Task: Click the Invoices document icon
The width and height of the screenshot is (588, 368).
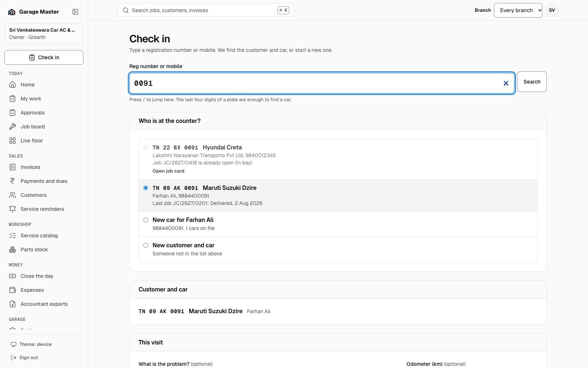Action: tap(12, 167)
